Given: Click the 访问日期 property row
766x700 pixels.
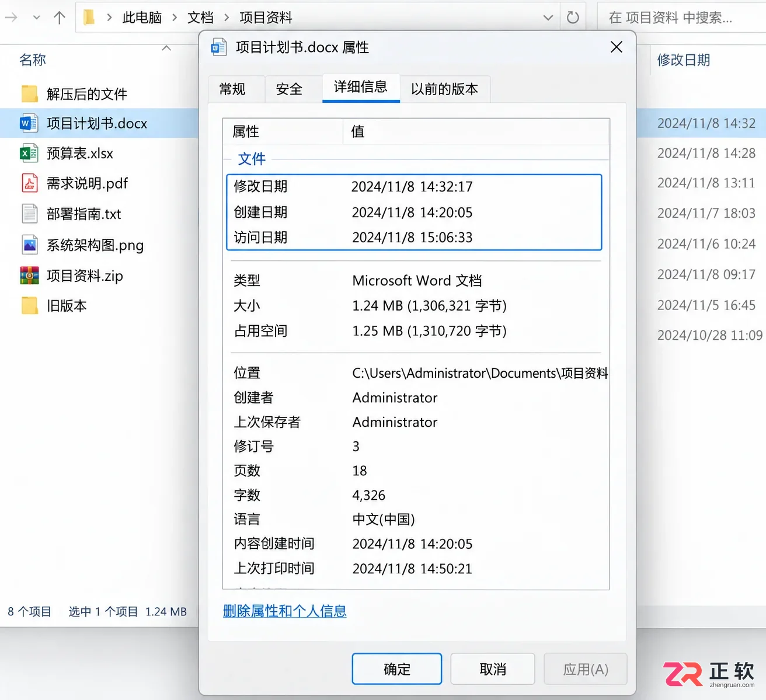Looking at the screenshot, I should click(x=414, y=237).
